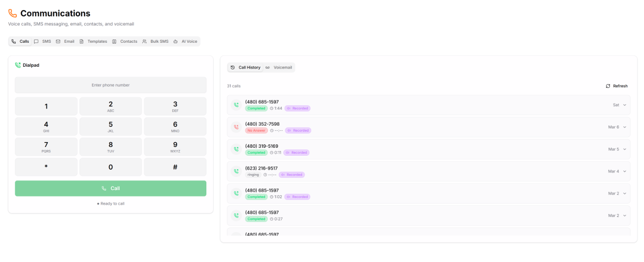Click the Enter phone number field

[x=110, y=85]
